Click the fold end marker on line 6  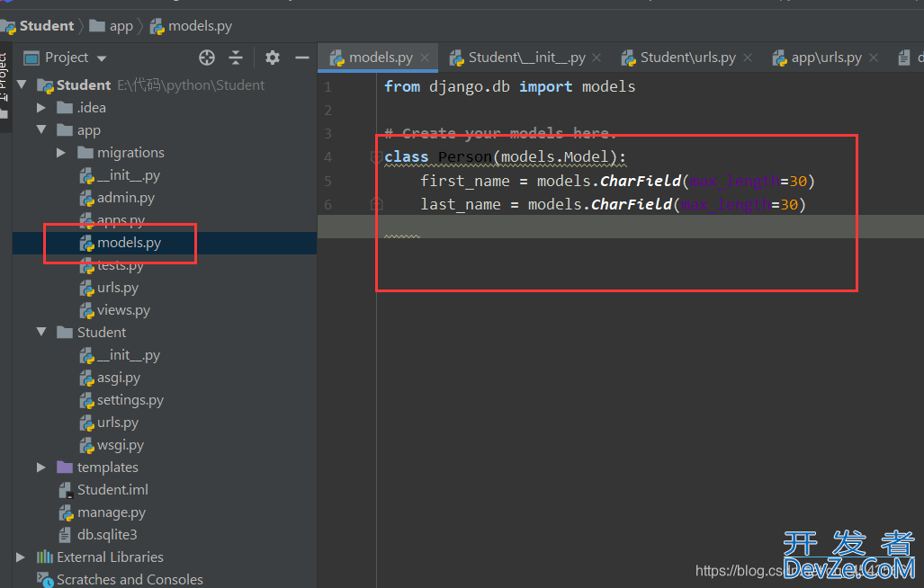click(x=376, y=204)
